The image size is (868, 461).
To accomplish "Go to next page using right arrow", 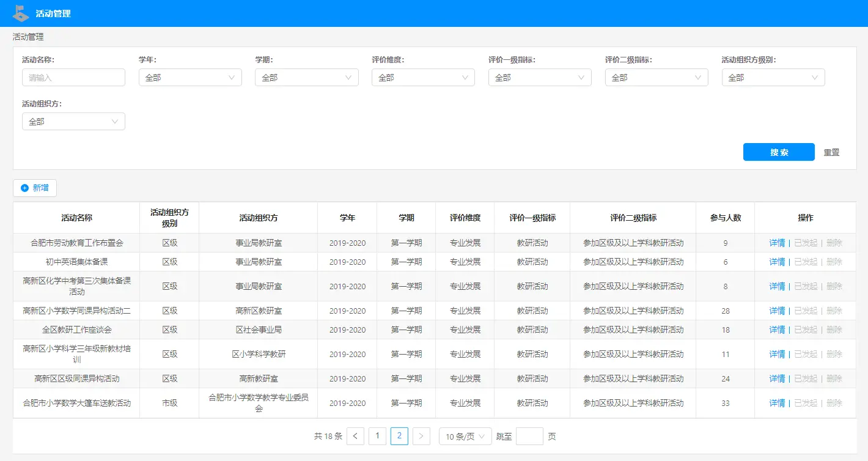I will tap(421, 436).
